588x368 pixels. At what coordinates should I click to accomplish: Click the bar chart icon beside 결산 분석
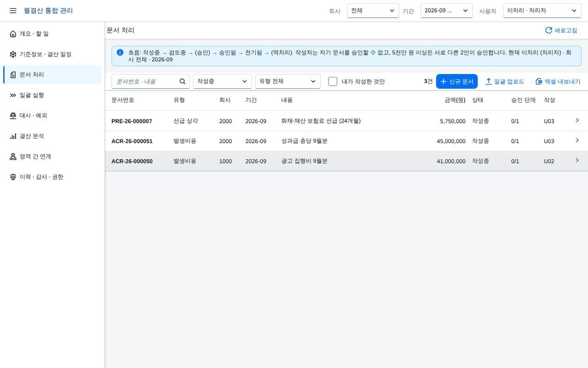click(13, 136)
